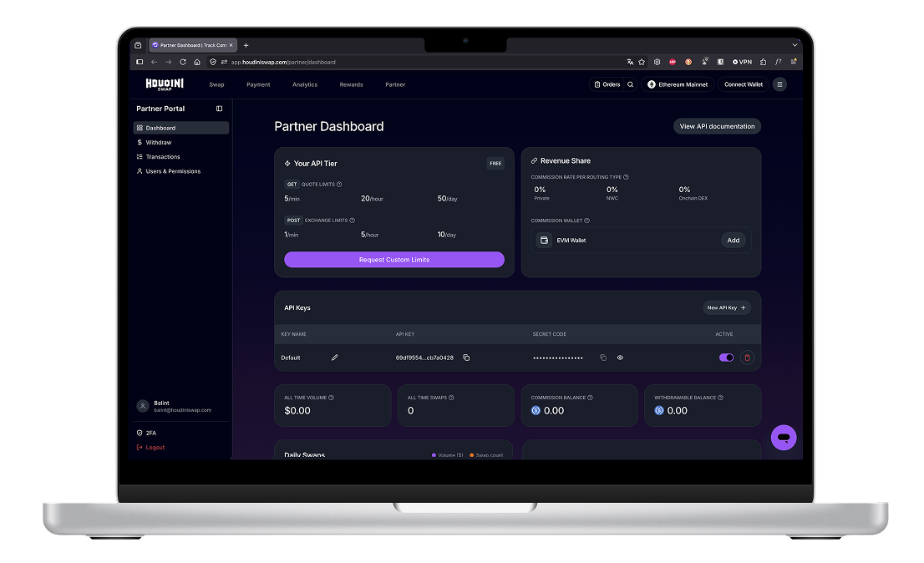Click the Logout link
This screenshot has height=563, width=924.
[151, 448]
